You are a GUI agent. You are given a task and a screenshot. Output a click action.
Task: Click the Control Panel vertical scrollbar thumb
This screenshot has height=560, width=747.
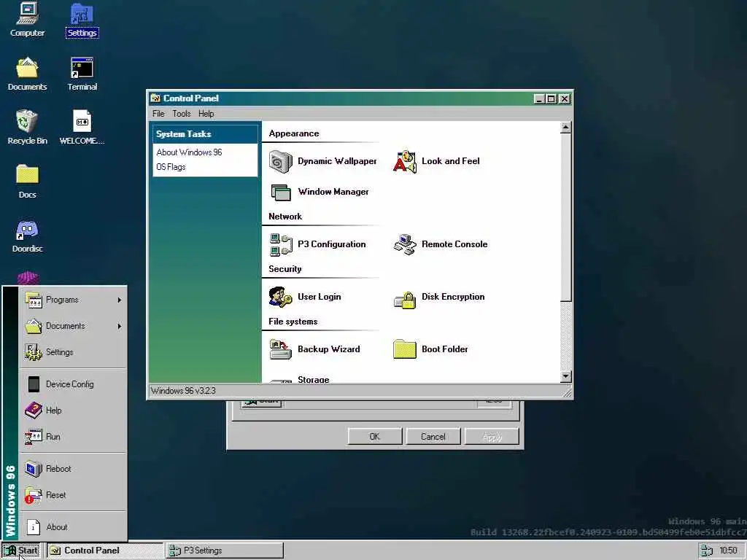(x=565, y=217)
